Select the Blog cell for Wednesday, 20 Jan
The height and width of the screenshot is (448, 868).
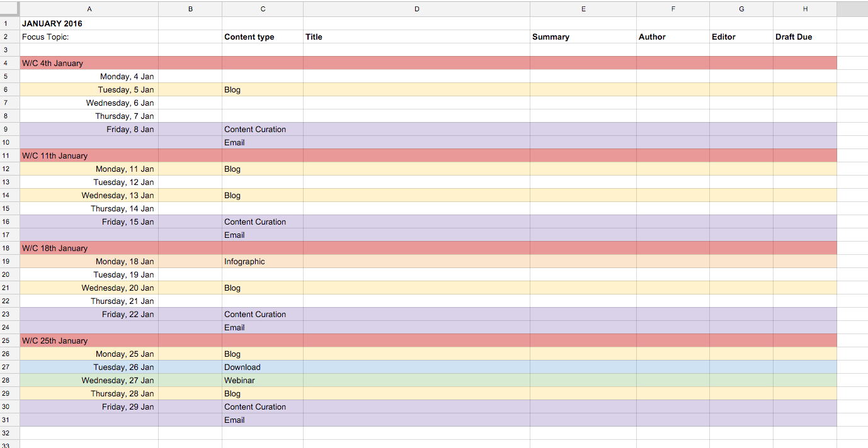(x=262, y=288)
